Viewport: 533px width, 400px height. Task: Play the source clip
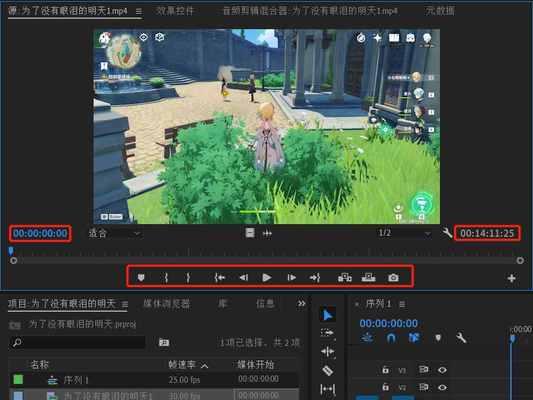click(x=267, y=278)
